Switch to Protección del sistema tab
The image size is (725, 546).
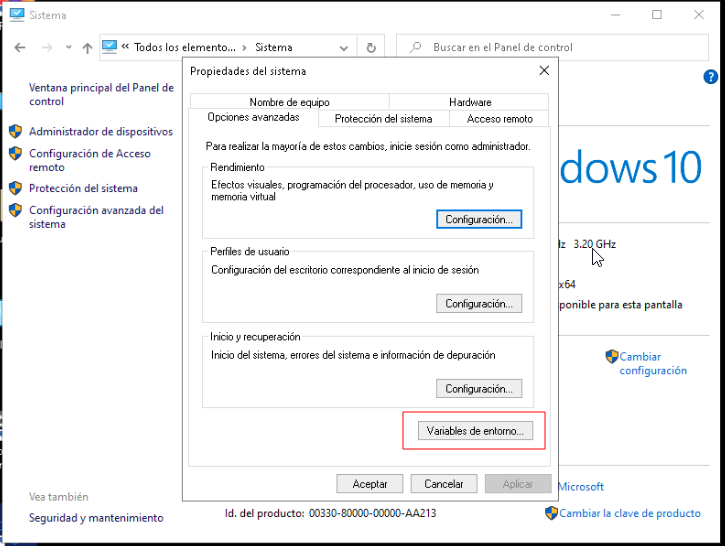[x=383, y=119]
